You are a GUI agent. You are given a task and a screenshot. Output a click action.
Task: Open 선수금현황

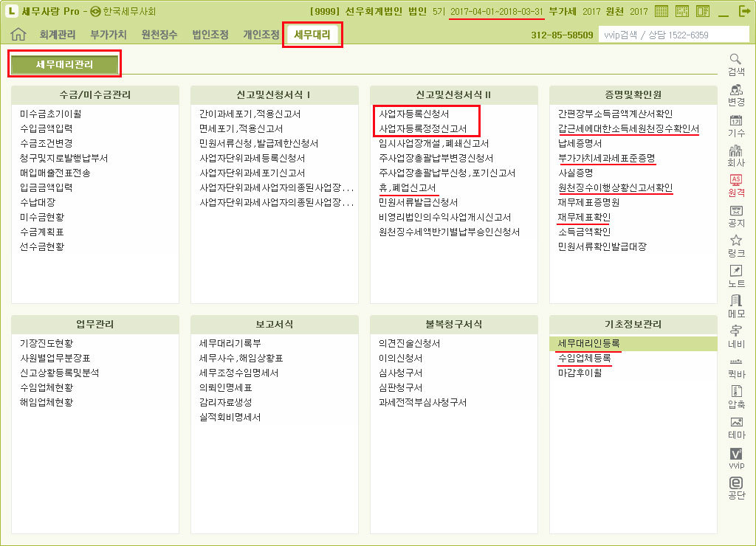click(x=42, y=246)
